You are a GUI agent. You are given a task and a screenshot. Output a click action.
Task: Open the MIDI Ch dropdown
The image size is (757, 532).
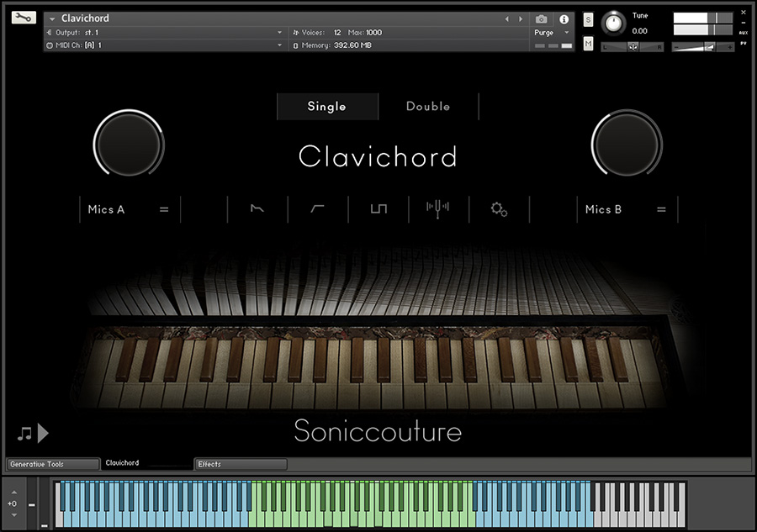pyautogui.click(x=164, y=45)
